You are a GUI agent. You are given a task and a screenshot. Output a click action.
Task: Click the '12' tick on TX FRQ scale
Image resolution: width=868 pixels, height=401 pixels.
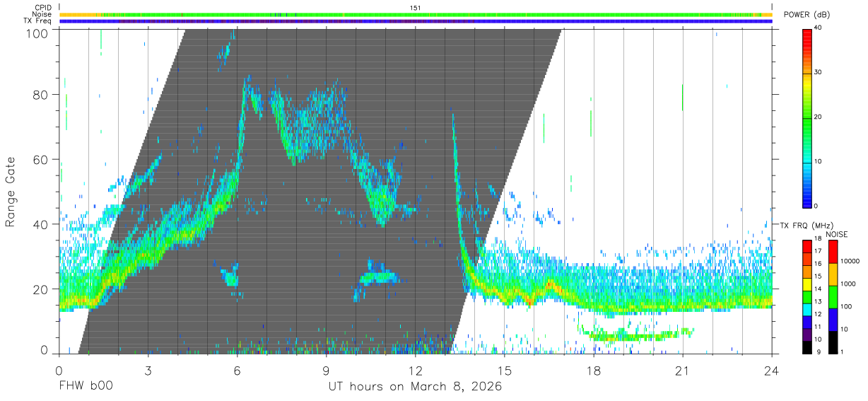(818, 314)
